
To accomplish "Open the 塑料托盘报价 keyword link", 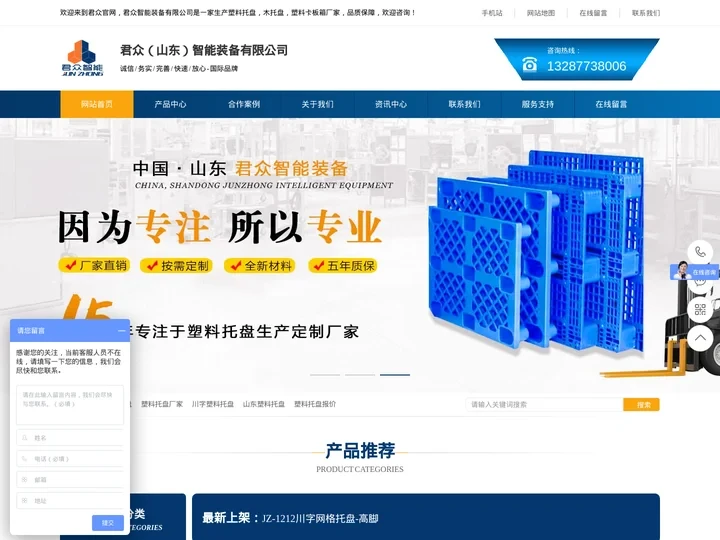I will tap(315, 404).
